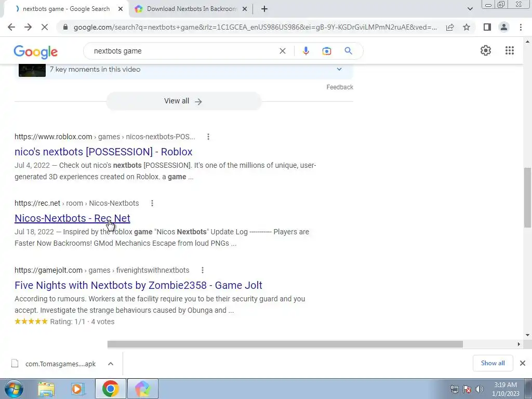Click the horizontal scrollbar right arrow
Image resolution: width=532 pixels, height=399 pixels.
pyautogui.click(x=519, y=344)
